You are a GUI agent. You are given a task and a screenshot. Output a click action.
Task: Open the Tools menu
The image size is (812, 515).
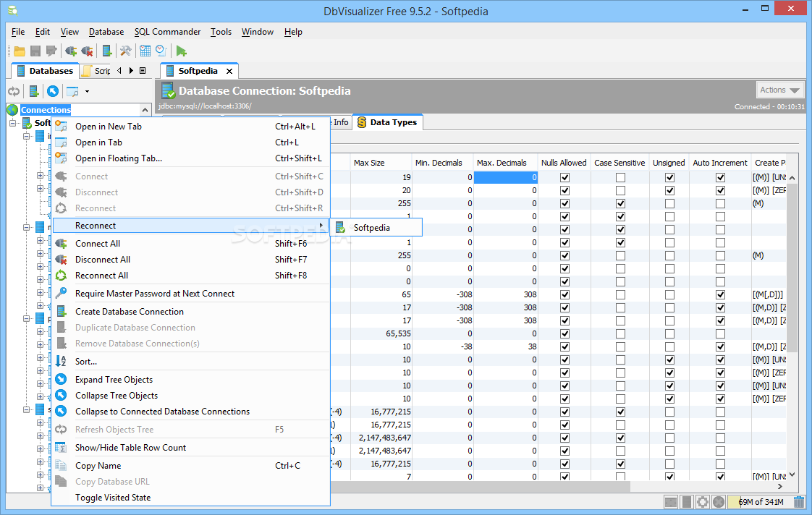221,32
